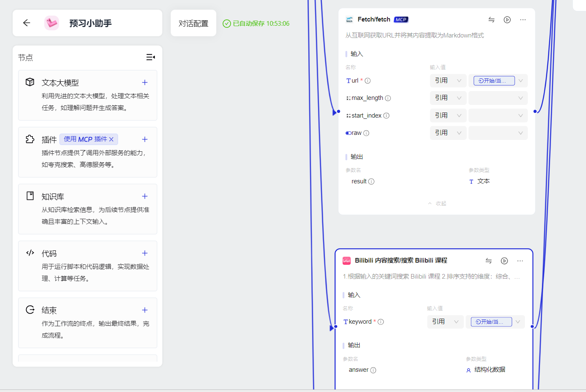586x392 pixels.
Task: Add a 代码 node with plus
Action: 145,253
